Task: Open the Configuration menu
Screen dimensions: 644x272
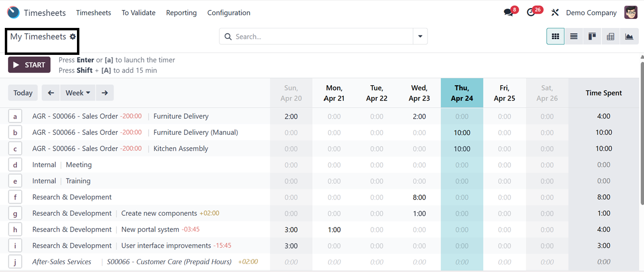Action: coord(228,13)
